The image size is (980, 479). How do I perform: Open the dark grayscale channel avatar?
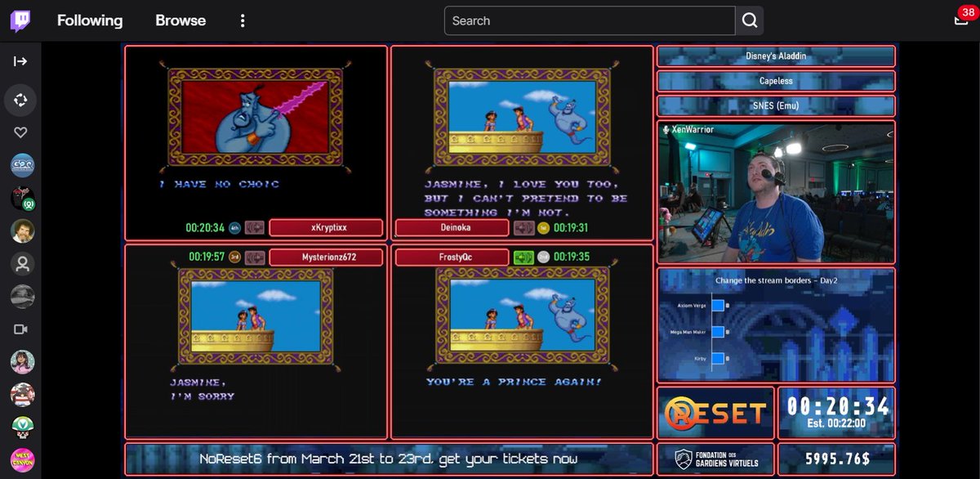pos(22,297)
